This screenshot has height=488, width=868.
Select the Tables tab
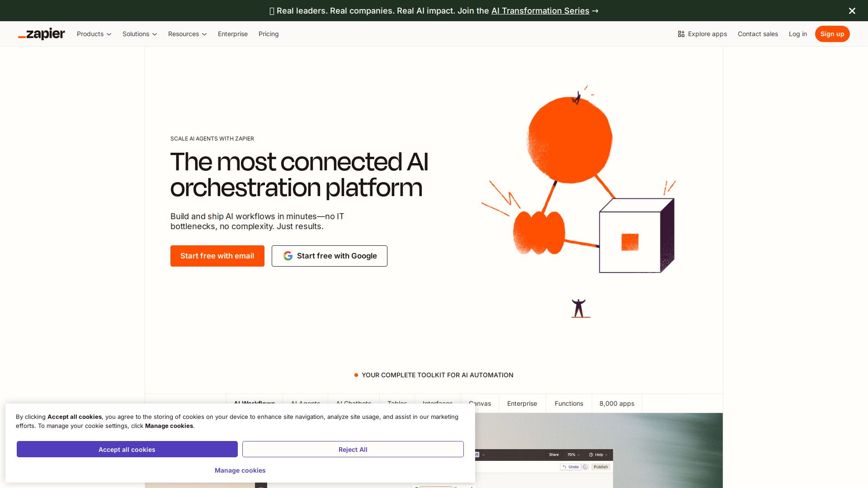pyautogui.click(x=396, y=404)
